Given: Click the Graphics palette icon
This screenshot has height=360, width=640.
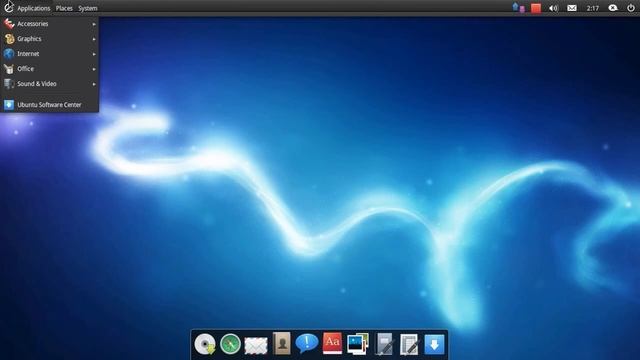Looking at the screenshot, I should (9, 39).
